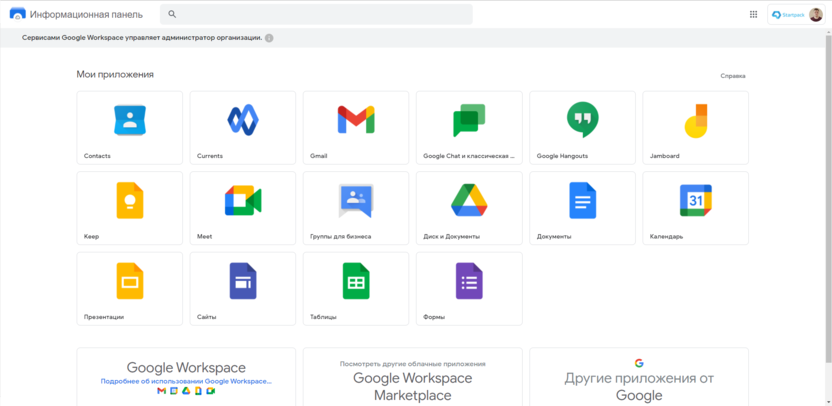This screenshot has width=832, height=406.
Task: Open the Документы blue page icon
Action: (x=583, y=201)
